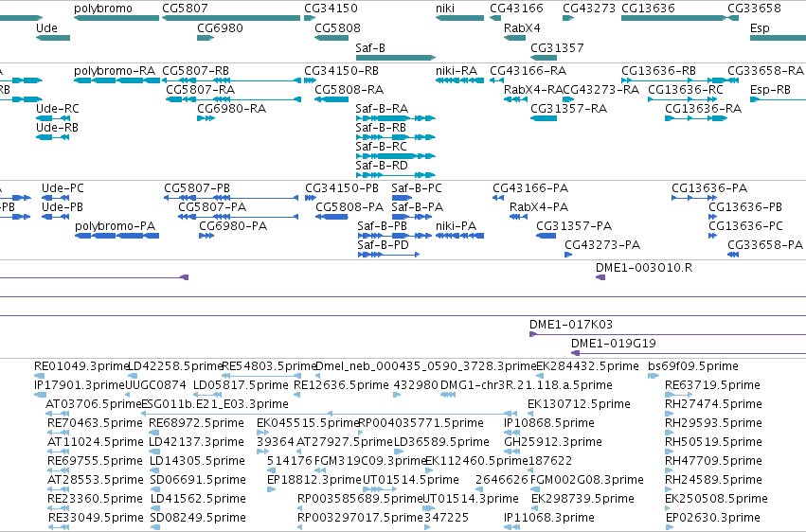Click the 'CG13636-RA' transcript label

(703, 108)
